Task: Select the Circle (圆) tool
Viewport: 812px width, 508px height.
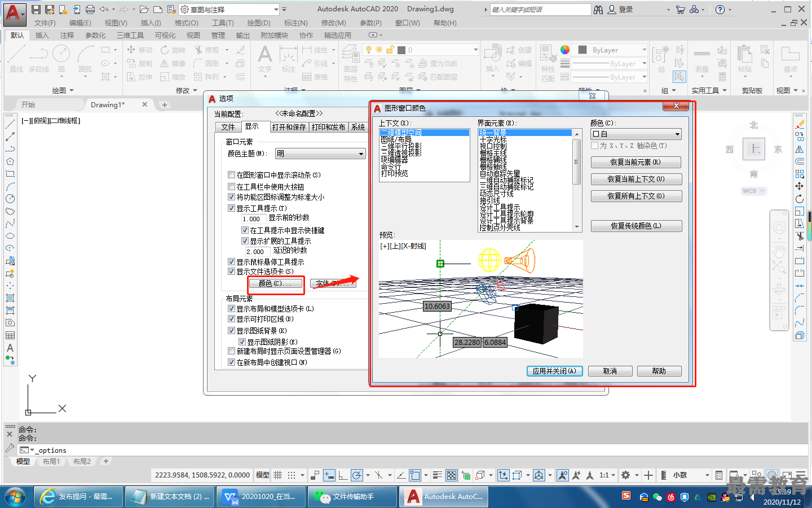Action: tap(61, 59)
